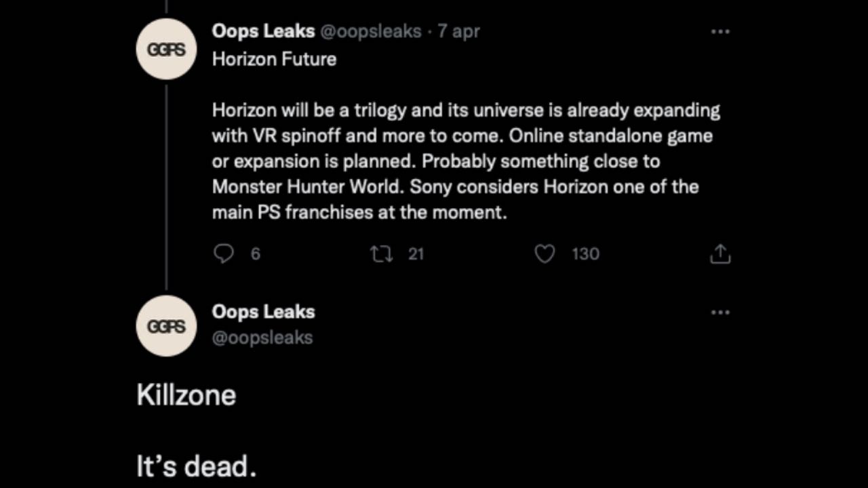The width and height of the screenshot is (868, 488).
Task: Click @oopsleaks handle beside 7 apr
Action: pyautogui.click(x=370, y=31)
